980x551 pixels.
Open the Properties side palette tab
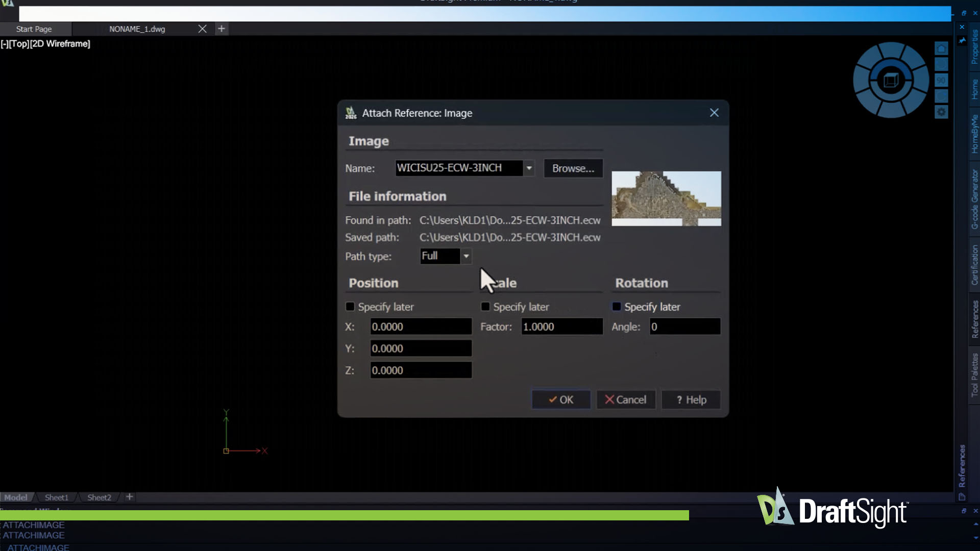click(974, 46)
